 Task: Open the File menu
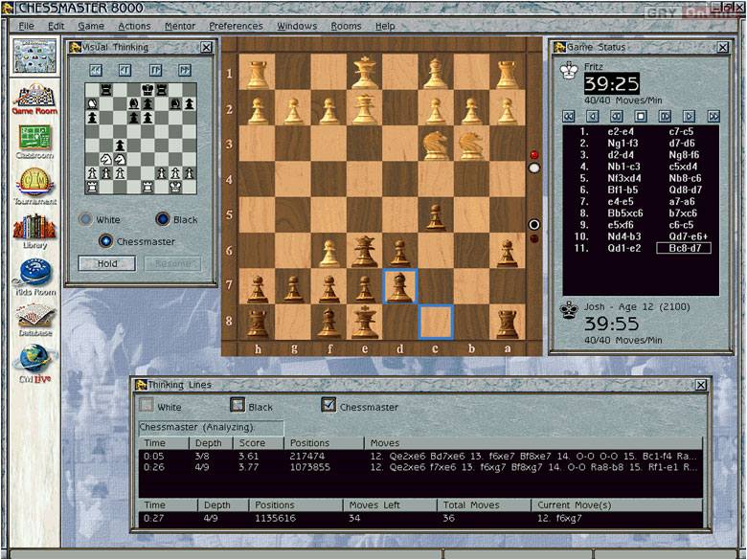(26, 26)
